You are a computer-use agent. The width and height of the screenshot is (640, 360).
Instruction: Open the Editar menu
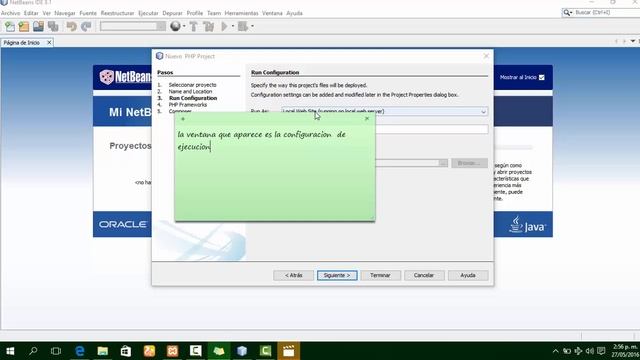click(31, 13)
